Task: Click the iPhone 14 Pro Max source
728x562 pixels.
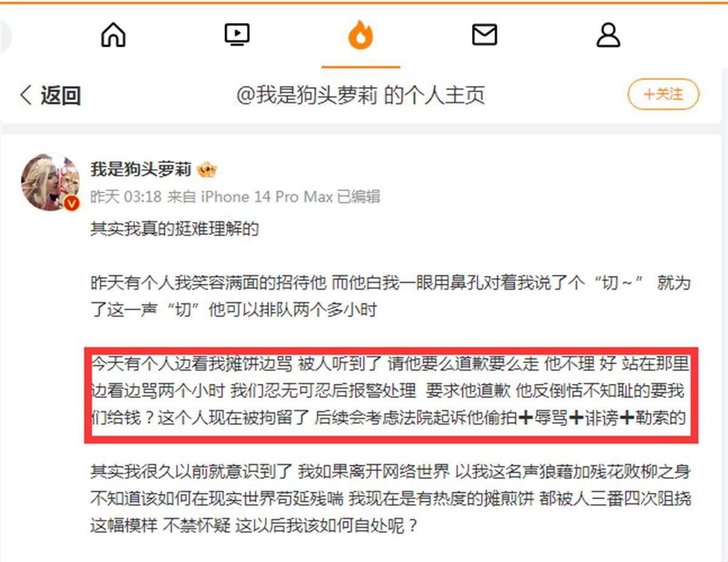Action: [267, 197]
